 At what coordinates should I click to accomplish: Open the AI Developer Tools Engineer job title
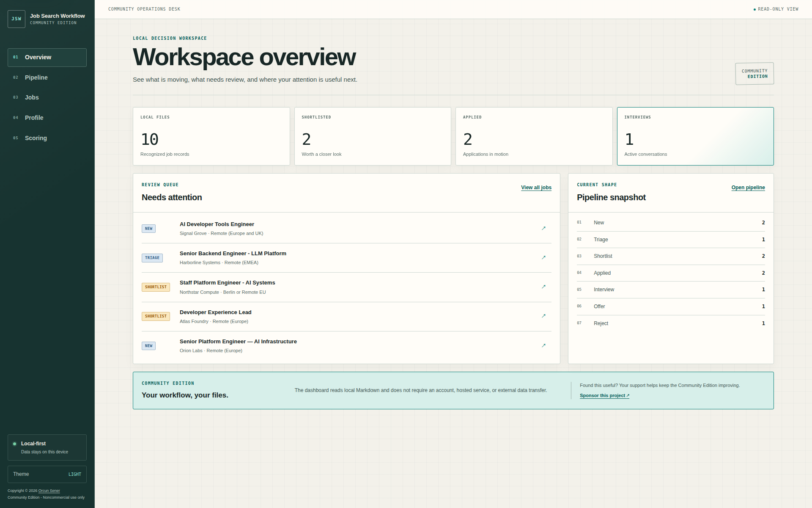(217, 224)
